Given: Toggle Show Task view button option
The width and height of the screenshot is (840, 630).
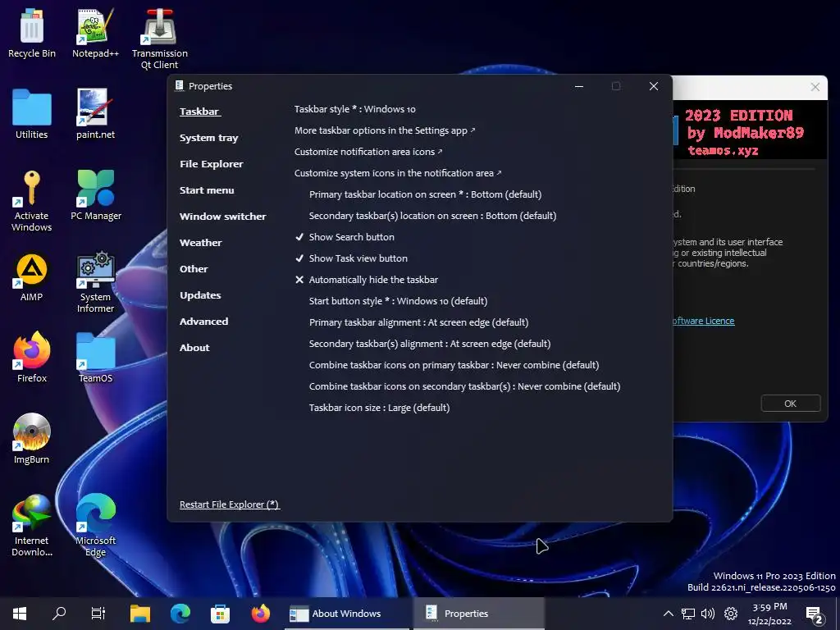Looking at the screenshot, I should pos(351,258).
